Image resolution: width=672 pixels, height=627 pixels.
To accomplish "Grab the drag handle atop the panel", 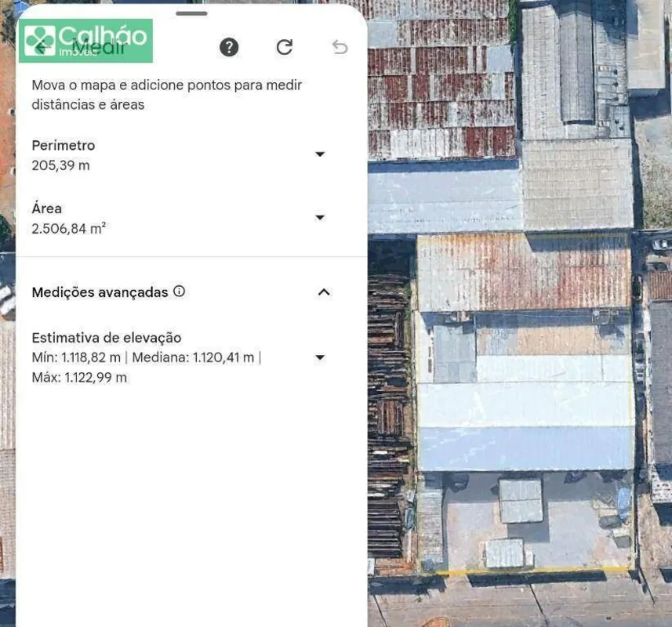I will (x=191, y=13).
